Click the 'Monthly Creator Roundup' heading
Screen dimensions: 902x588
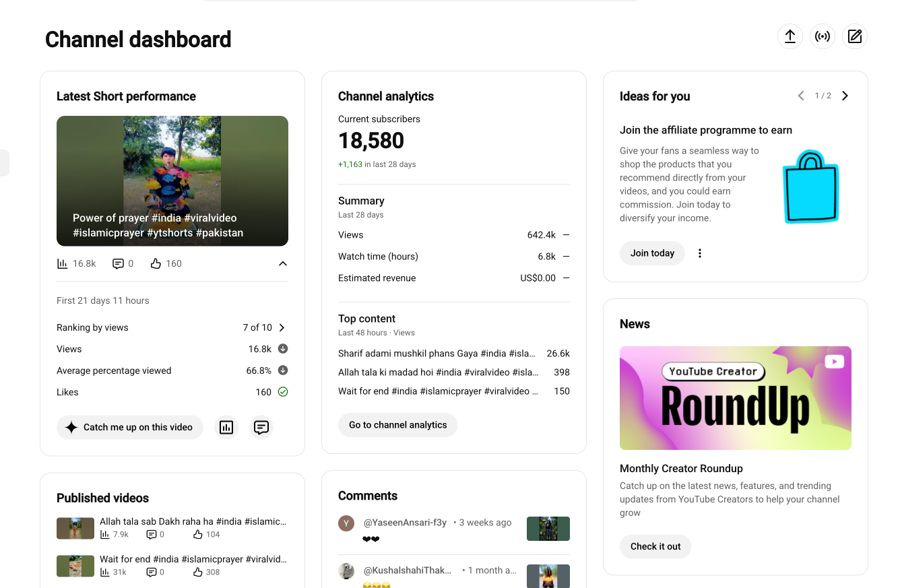click(x=681, y=468)
